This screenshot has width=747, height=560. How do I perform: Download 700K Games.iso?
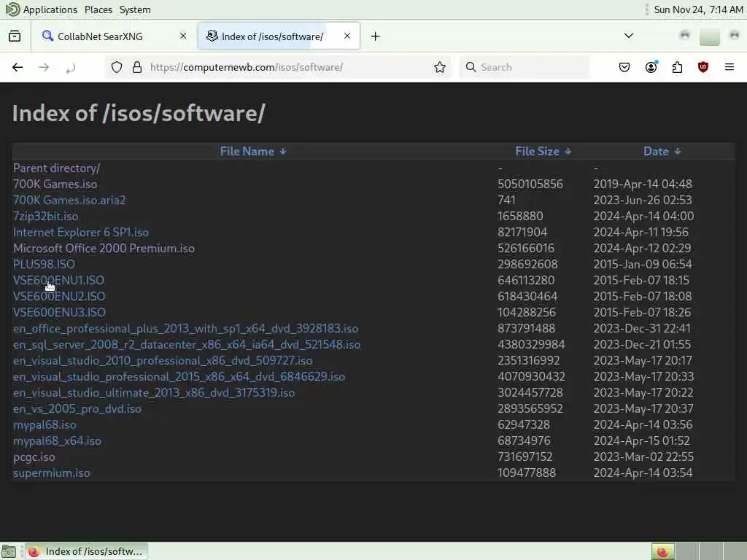click(55, 184)
